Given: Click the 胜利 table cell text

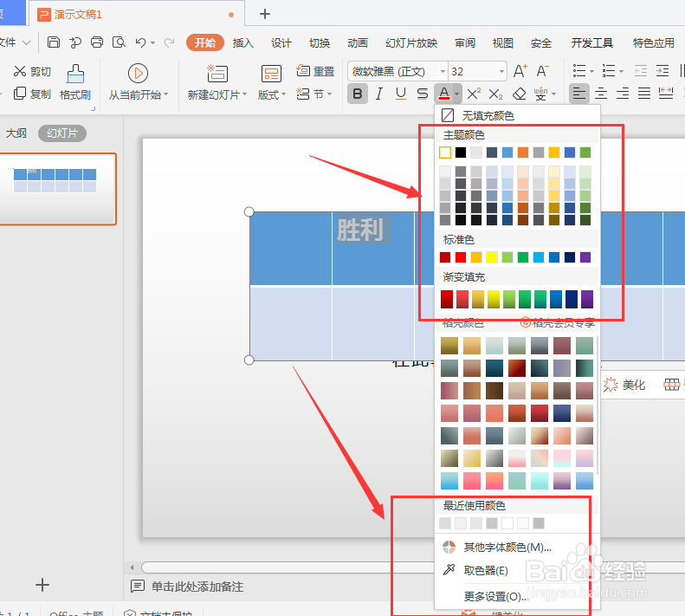Looking at the screenshot, I should coord(360,229).
